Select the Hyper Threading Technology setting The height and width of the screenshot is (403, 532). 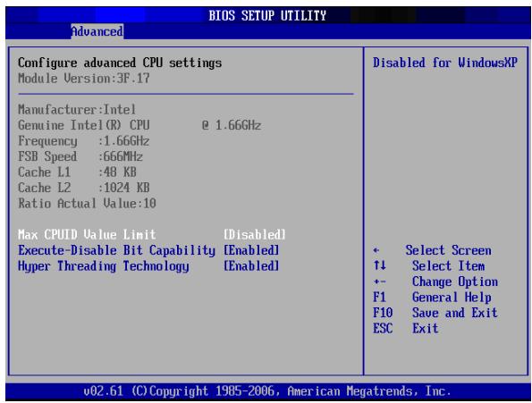(x=104, y=266)
